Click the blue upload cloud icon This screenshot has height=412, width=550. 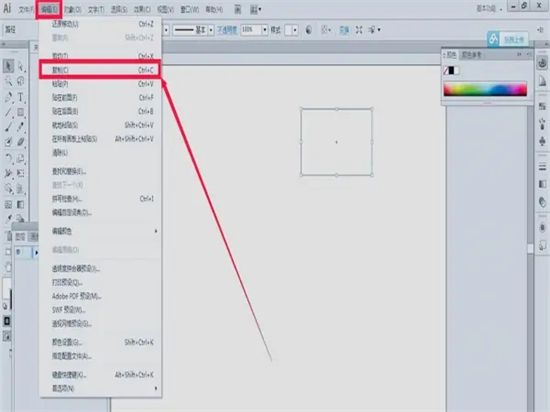(493, 39)
